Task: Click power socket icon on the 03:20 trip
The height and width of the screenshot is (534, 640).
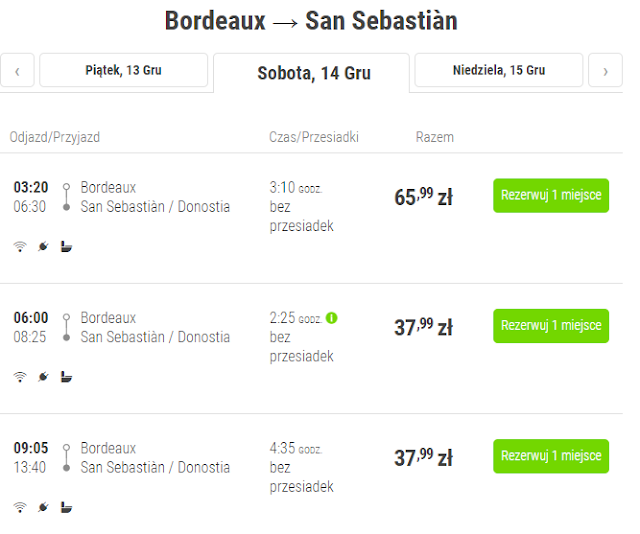Action: pyautogui.click(x=43, y=247)
